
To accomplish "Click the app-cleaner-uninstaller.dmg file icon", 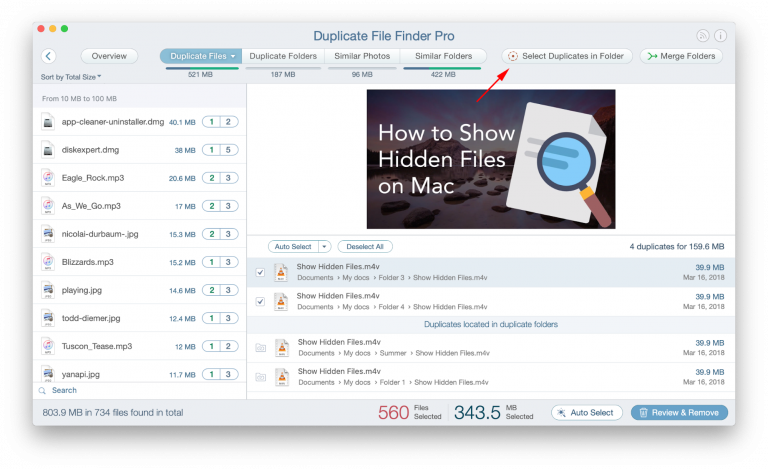I will [48, 122].
